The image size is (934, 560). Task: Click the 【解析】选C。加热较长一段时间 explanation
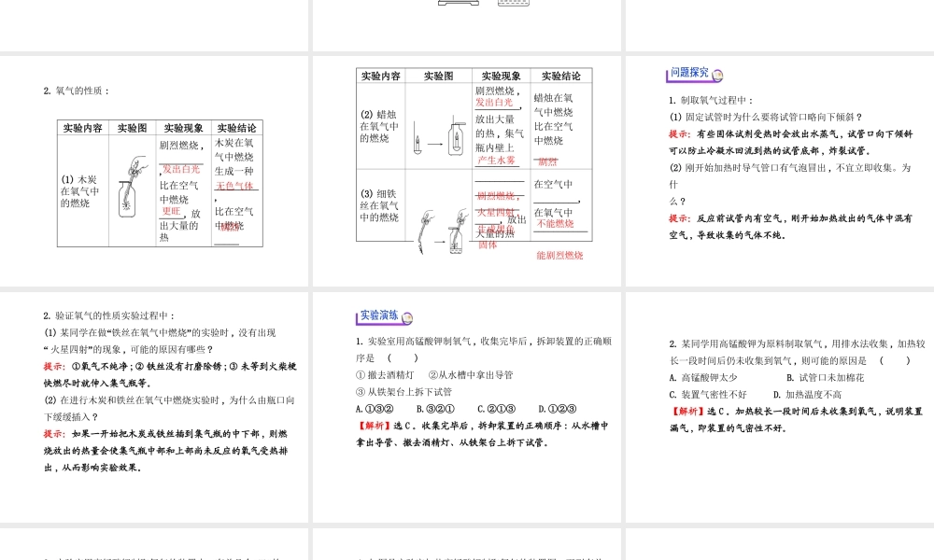(796, 420)
